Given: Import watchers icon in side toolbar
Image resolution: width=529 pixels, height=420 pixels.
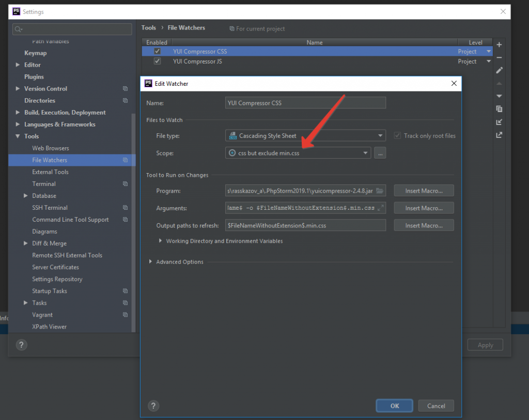Looking at the screenshot, I should coord(500,122).
